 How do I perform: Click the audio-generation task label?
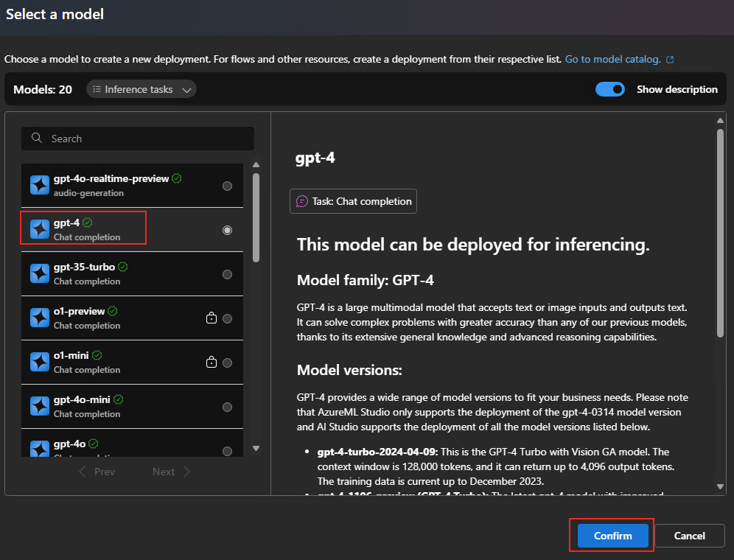[88, 193]
